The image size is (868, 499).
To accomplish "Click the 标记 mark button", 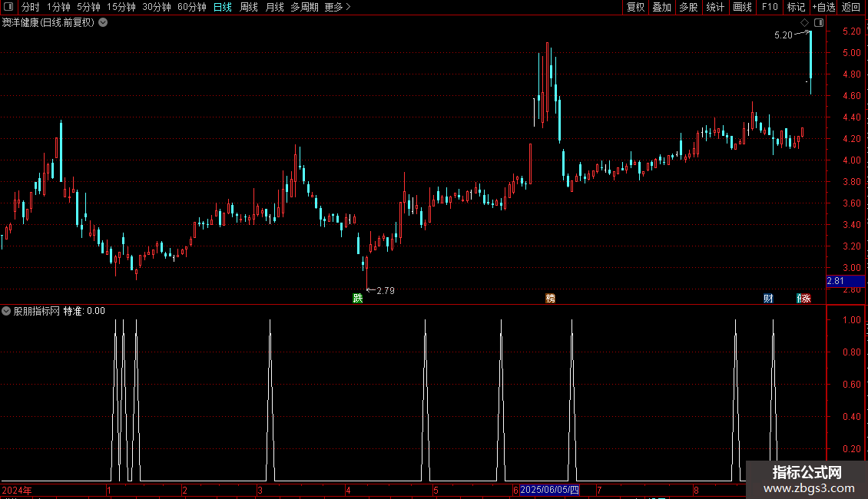I will point(796,7).
